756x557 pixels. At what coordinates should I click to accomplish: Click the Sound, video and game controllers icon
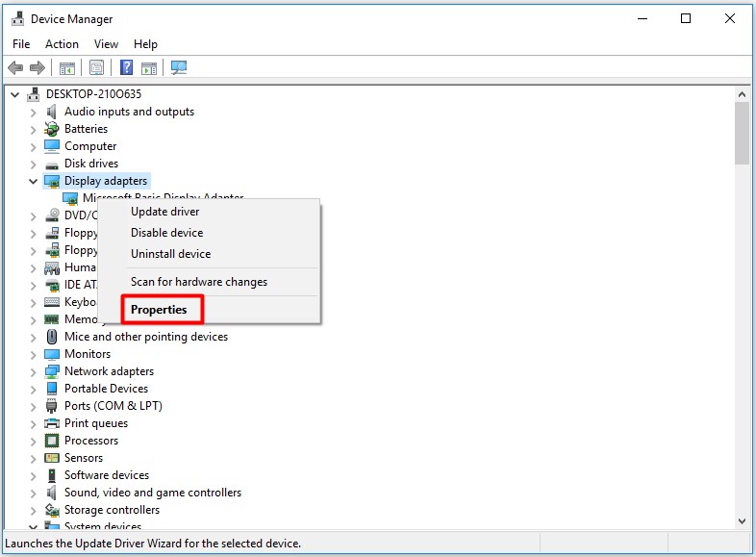coord(52,493)
